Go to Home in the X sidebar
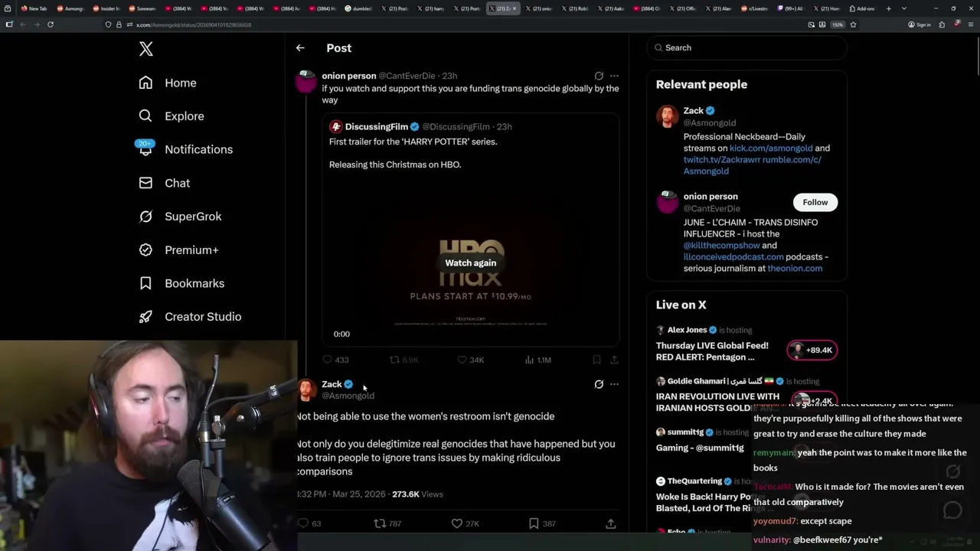Screen dimensions: 980x551 click(x=168, y=83)
